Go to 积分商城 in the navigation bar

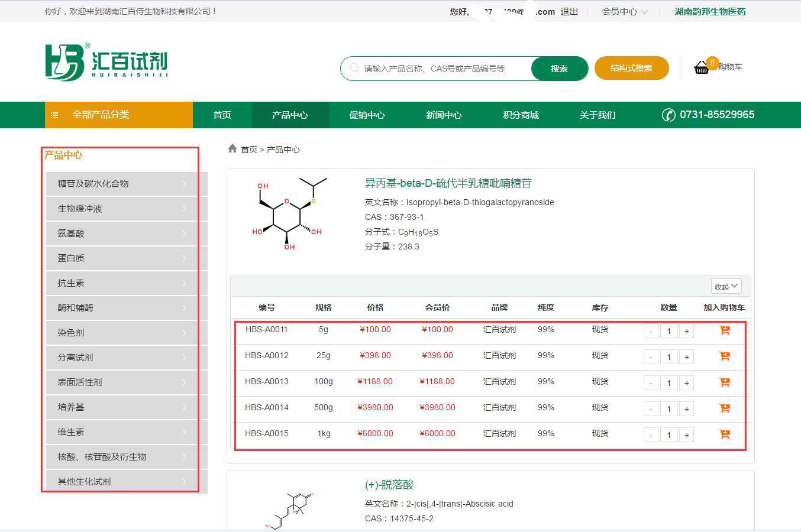521,115
